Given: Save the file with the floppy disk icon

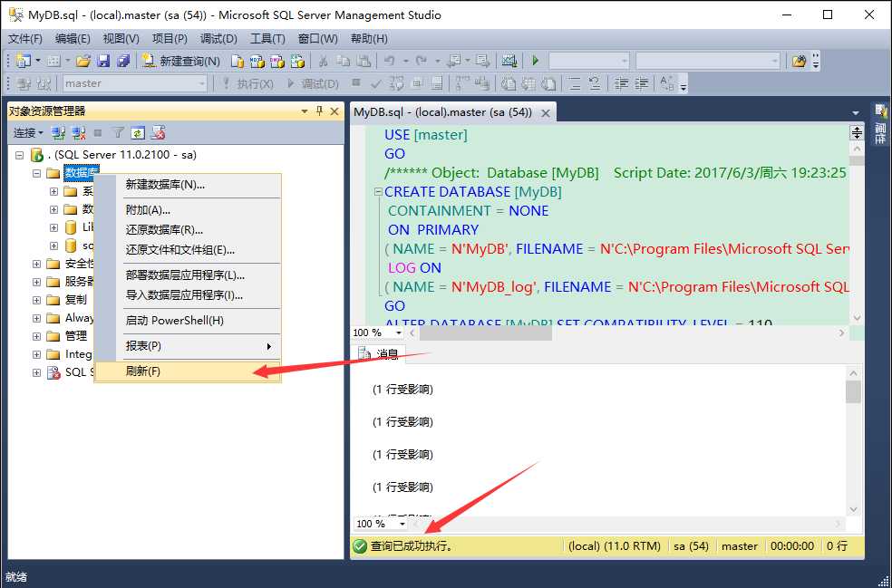Looking at the screenshot, I should (103, 61).
